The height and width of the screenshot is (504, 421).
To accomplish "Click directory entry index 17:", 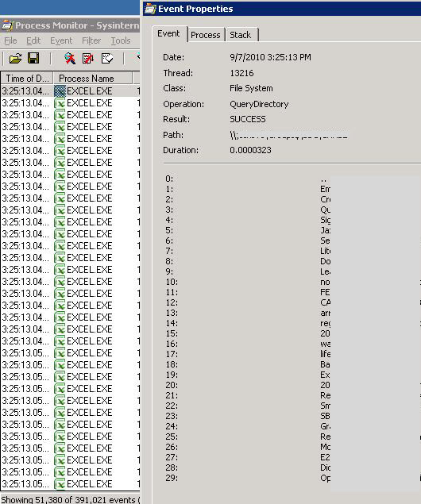I will [172, 354].
